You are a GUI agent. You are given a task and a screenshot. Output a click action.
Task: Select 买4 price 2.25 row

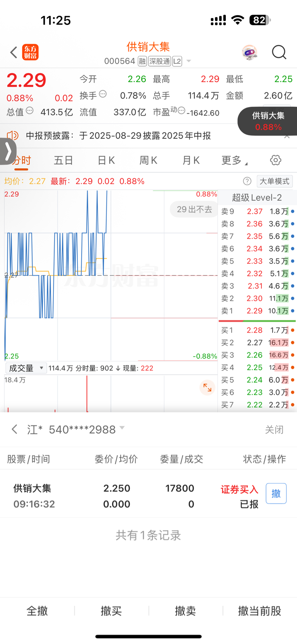[x=258, y=367]
